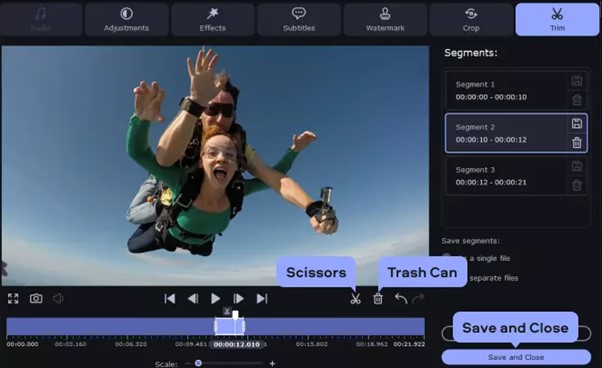This screenshot has height=368, width=602.
Task: Click the Save and Close button
Action: pyautogui.click(x=516, y=357)
